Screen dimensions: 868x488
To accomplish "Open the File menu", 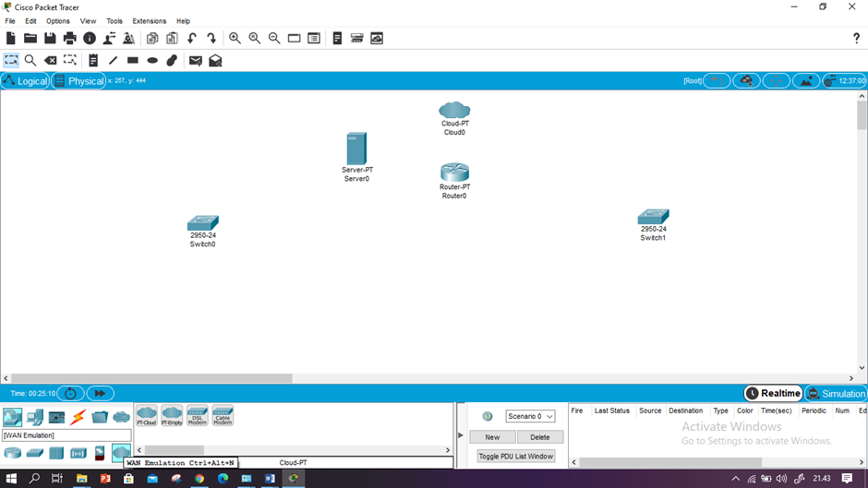I will 10,21.
